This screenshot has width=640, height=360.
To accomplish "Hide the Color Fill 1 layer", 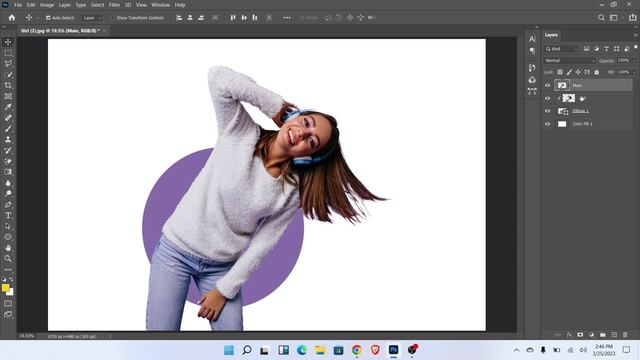I will tap(548, 124).
